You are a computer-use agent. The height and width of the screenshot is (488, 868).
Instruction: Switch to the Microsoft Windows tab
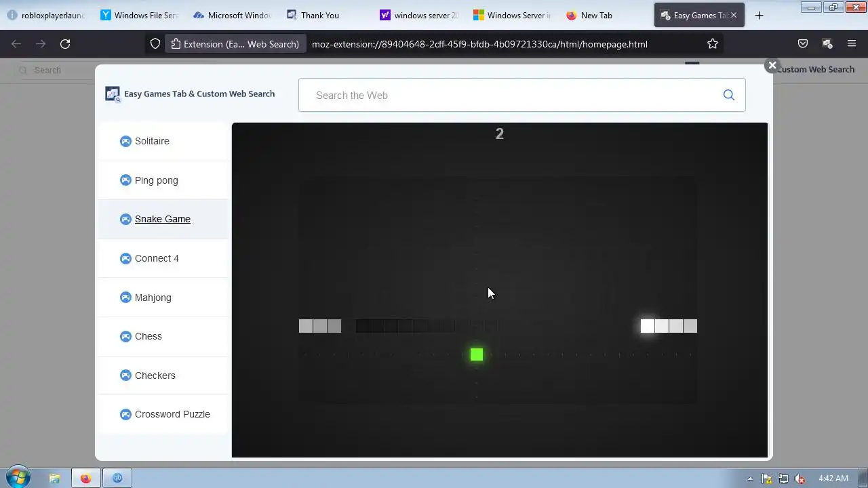(232, 15)
